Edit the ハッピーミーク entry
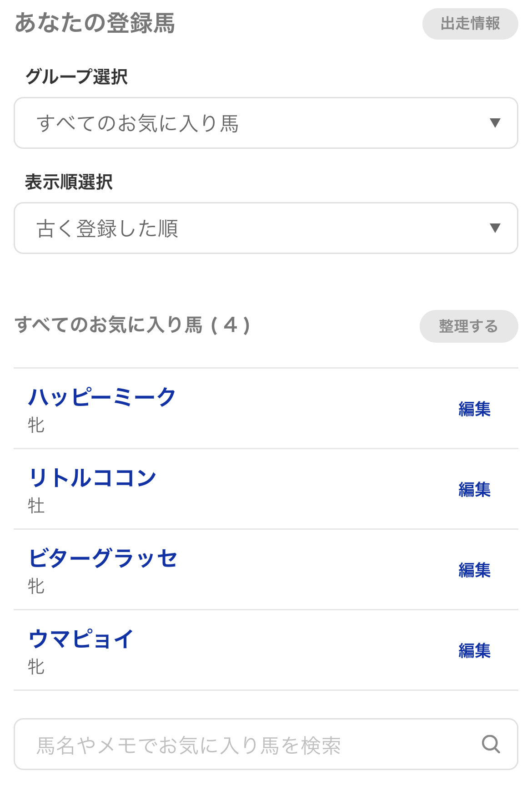 (474, 409)
